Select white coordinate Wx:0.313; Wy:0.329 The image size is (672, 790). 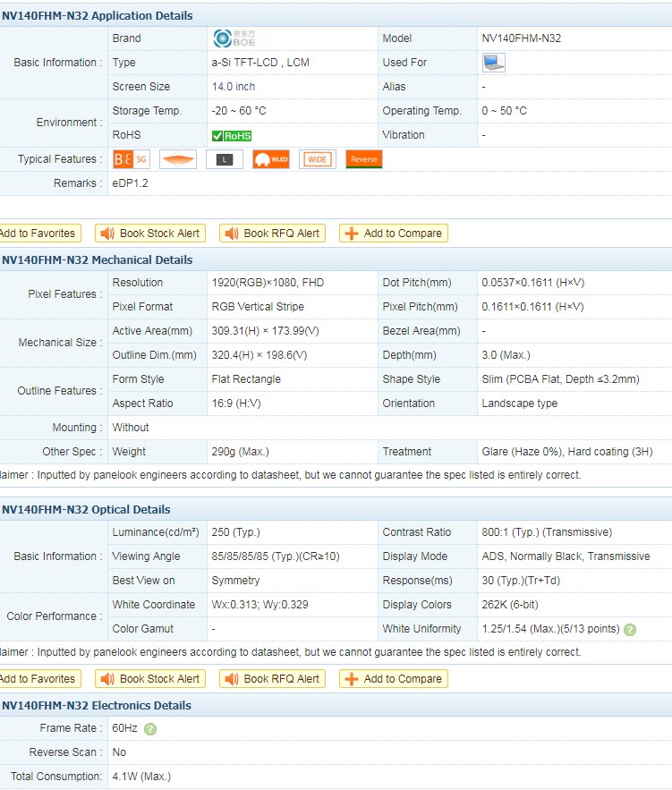[x=259, y=605]
